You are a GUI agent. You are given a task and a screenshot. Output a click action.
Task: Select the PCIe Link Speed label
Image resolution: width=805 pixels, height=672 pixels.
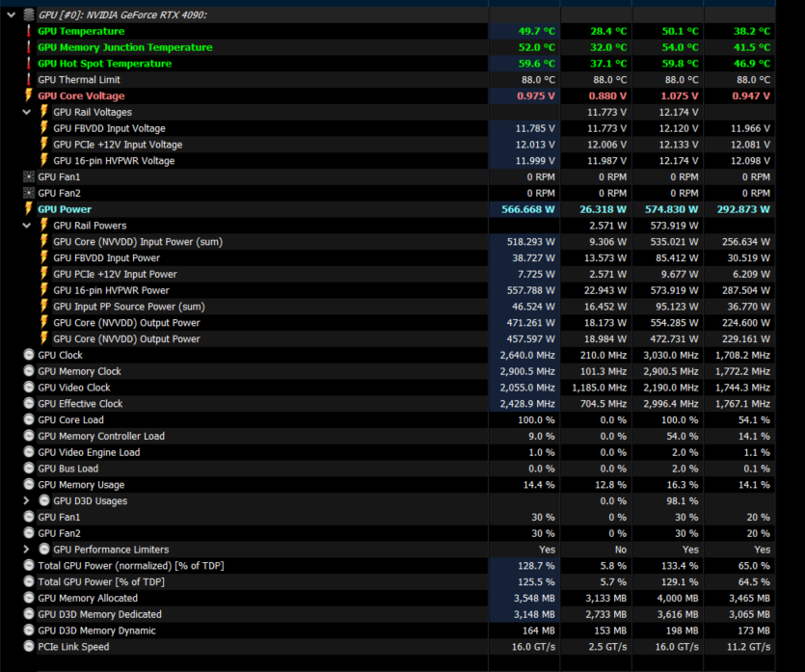click(73, 647)
